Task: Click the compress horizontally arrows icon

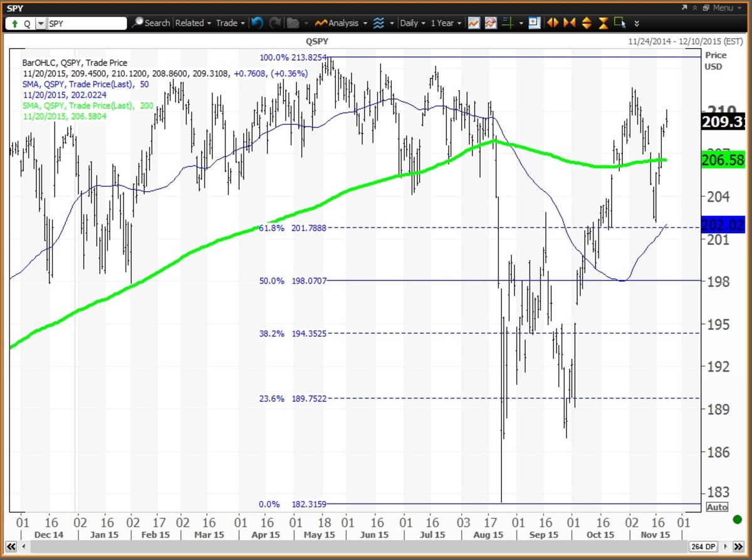Action: pos(569,23)
